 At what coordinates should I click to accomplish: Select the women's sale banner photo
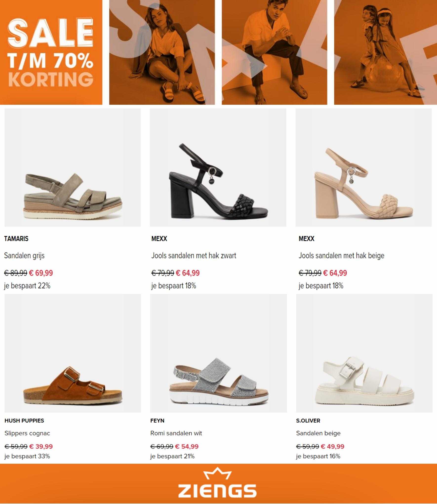tap(162, 52)
